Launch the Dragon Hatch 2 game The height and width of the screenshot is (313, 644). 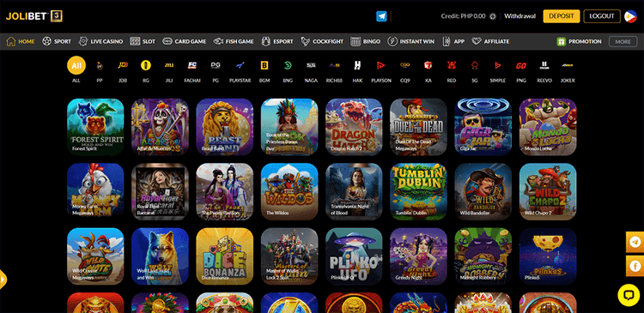354,127
